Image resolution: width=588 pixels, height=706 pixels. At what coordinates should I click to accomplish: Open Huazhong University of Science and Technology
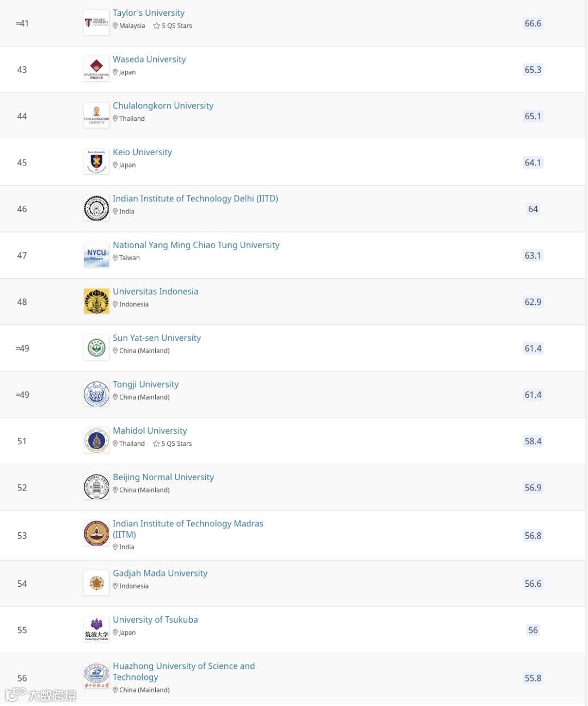pos(183,672)
